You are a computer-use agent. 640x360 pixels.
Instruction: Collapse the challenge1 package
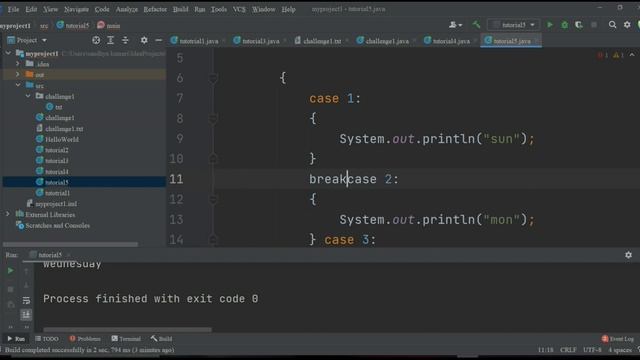click(x=28, y=96)
